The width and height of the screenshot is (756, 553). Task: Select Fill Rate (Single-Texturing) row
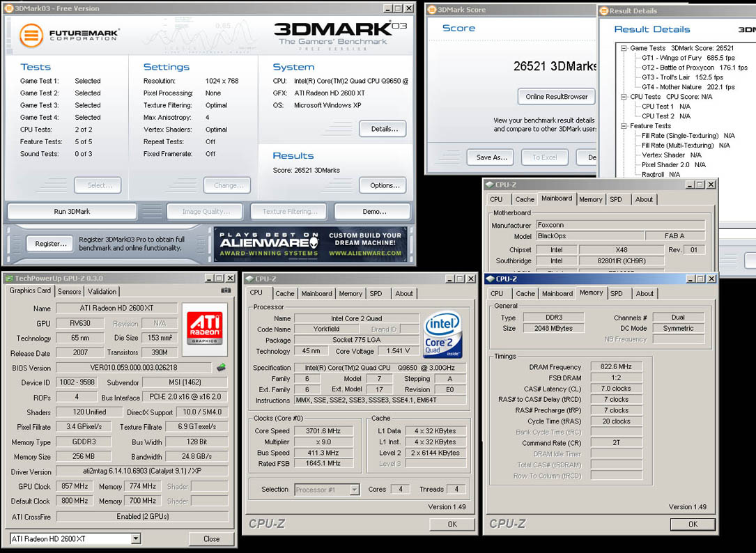[x=688, y=136]
